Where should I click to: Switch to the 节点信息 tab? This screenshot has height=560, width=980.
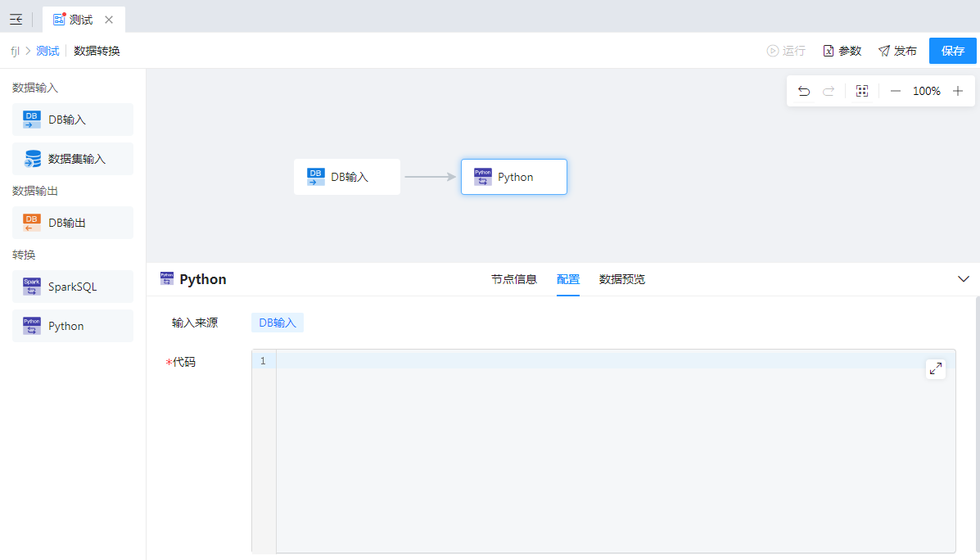[x=513, y=279]
